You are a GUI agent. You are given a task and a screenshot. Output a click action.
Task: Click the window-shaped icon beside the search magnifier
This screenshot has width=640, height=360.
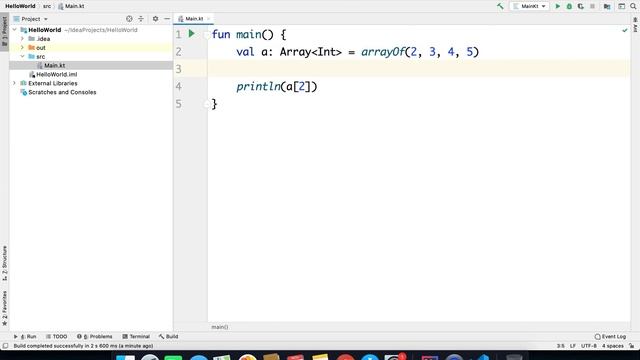(x=621, y=6)
